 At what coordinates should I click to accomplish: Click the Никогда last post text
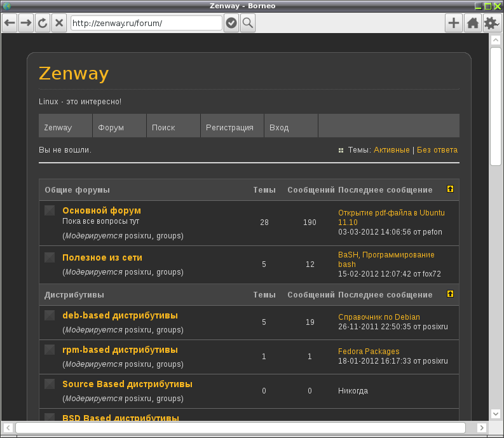coord(353,391)
